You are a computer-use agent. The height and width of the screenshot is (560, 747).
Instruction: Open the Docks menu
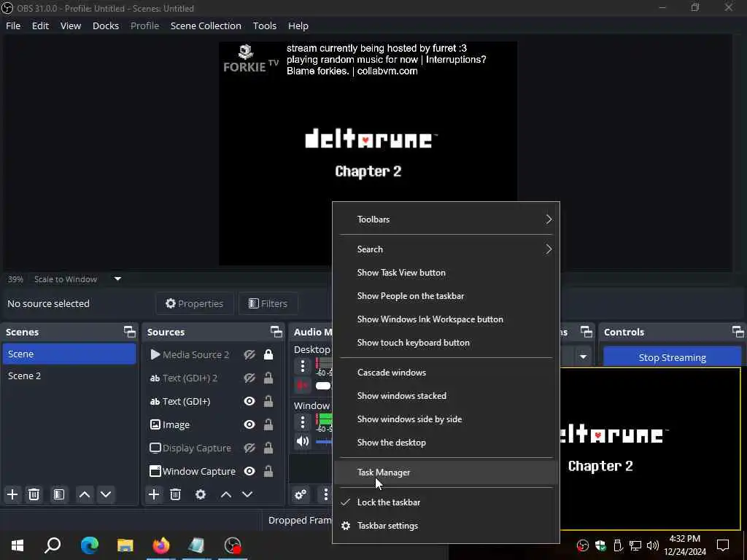click(106, 26)
